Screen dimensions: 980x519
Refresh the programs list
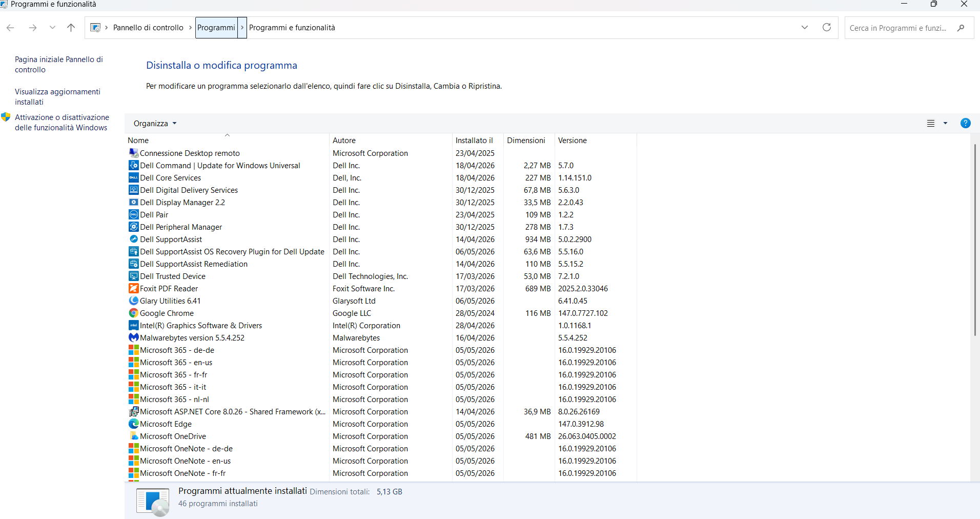[826, 27]
